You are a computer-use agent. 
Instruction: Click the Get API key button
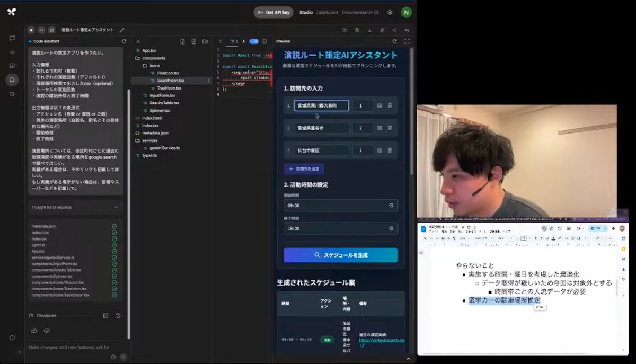point(273,12)
